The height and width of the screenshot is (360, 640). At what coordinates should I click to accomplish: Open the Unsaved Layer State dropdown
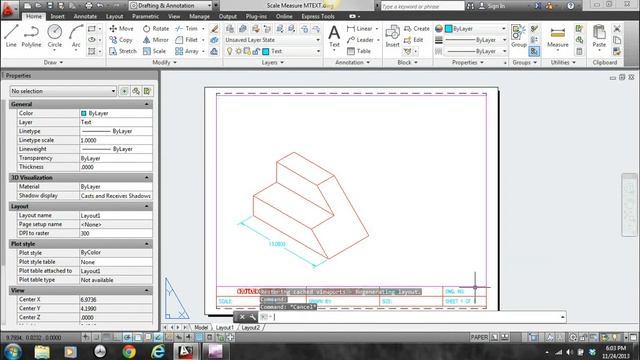pyautogui.click(x=273, y=40)
